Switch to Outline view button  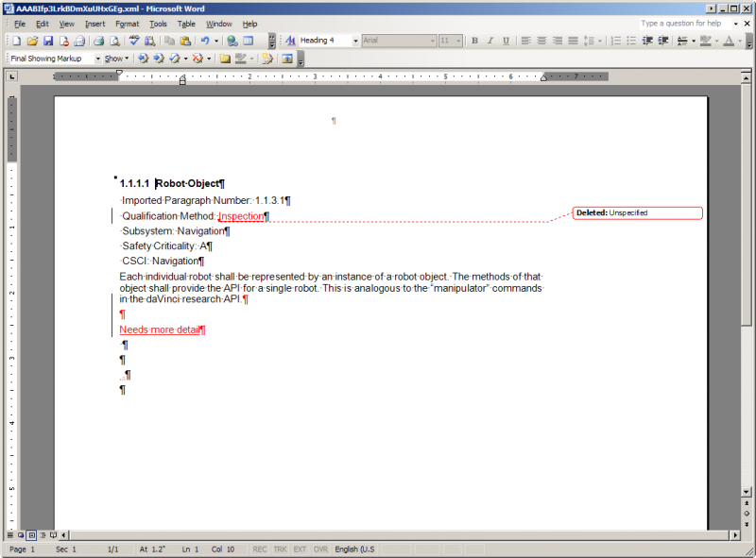tap(43, 535)
